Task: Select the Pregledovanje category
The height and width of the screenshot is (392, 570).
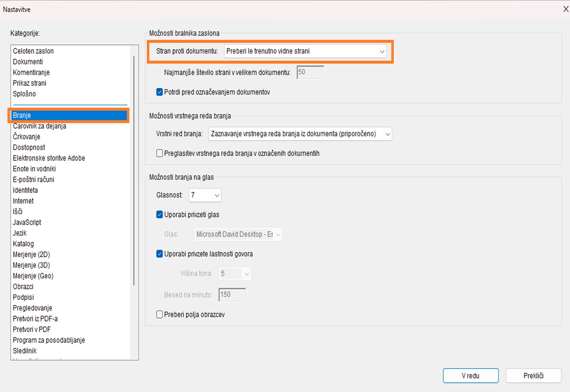Action: pos(33,308)
